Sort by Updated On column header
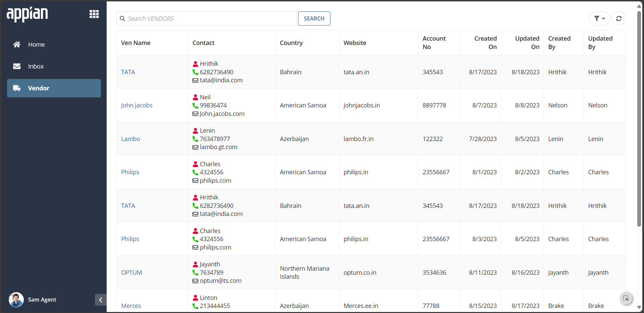 click(527, 43)
